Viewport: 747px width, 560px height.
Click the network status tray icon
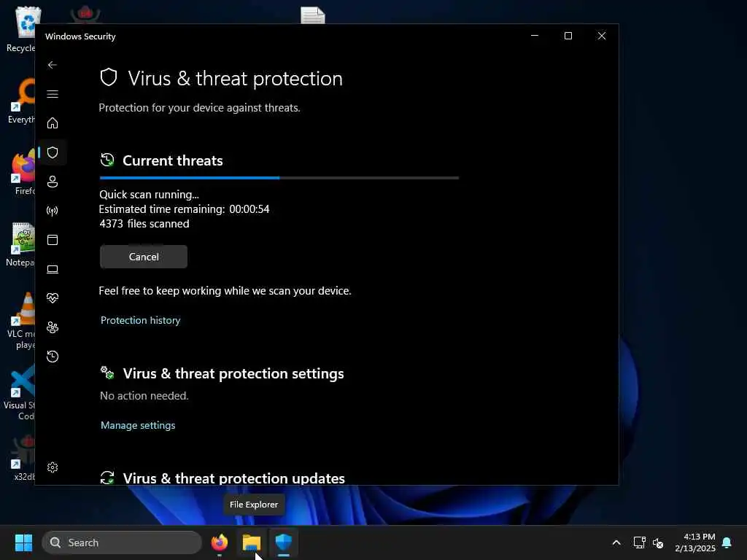pos(639,542)
